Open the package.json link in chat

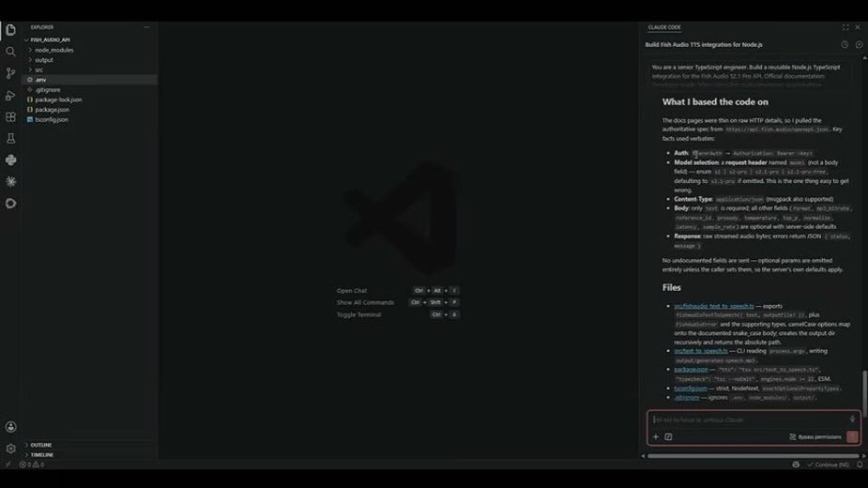(x=691, y=370)
